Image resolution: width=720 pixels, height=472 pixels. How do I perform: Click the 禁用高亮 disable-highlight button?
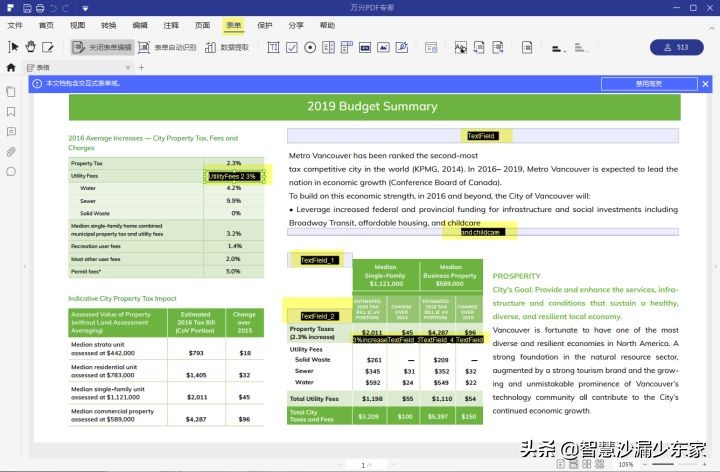tap(649, 84)
